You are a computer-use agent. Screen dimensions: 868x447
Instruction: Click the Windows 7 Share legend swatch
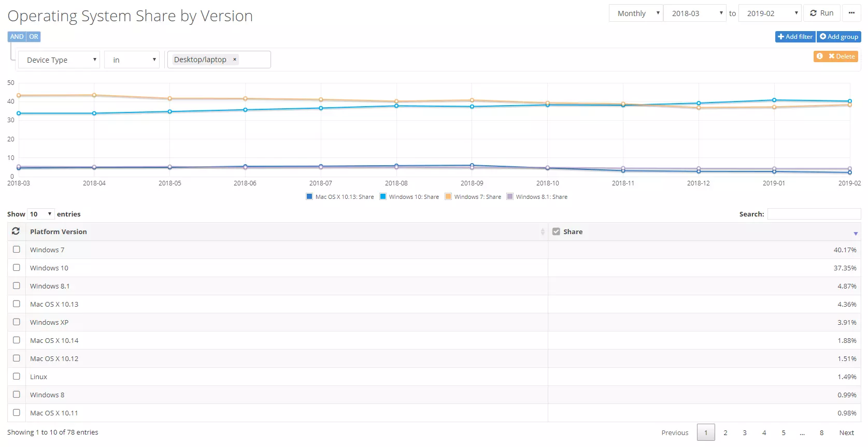pyautogui.click(x=448, y=197)
